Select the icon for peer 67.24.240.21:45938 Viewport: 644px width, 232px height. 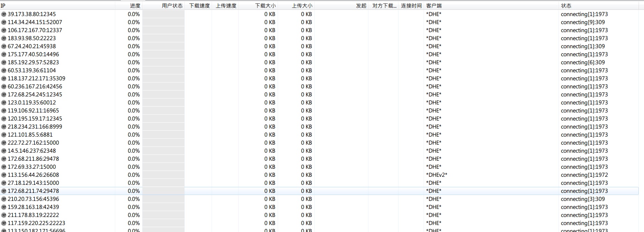pyautogui.click(x=4, y=46)
